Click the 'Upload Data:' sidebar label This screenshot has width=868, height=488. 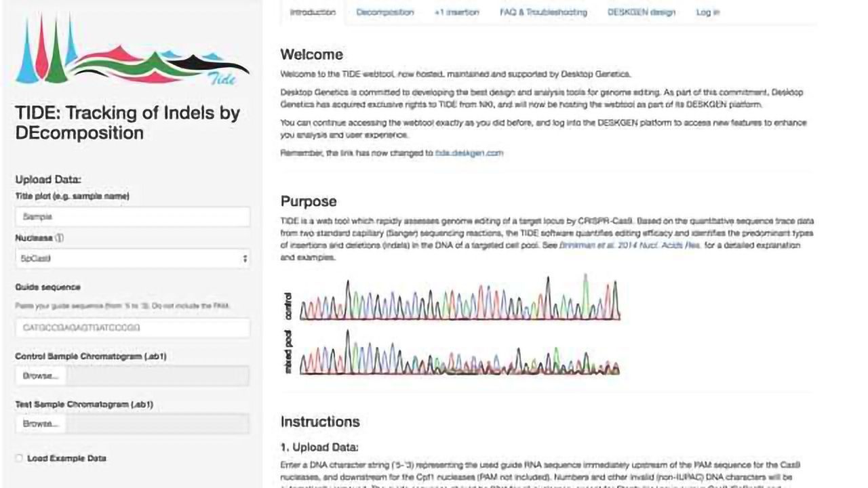(x=48, y=180)
